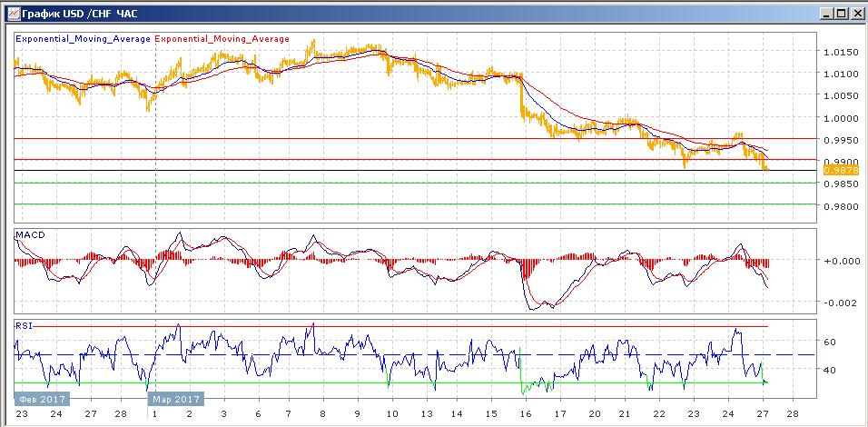This screenshot has height=427, width=868.
Task: Click the blue Exponential_Moving_Average legend label
Action: coord(83,39)
